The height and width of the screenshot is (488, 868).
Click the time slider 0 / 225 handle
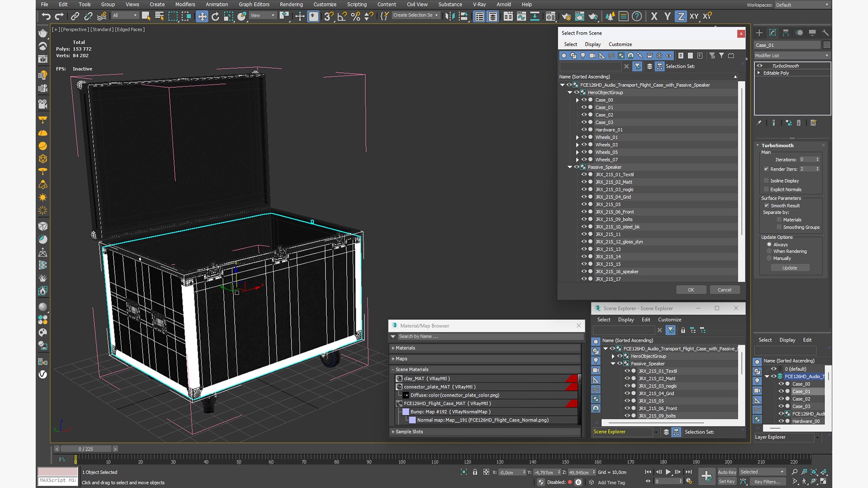coord(86,449)
